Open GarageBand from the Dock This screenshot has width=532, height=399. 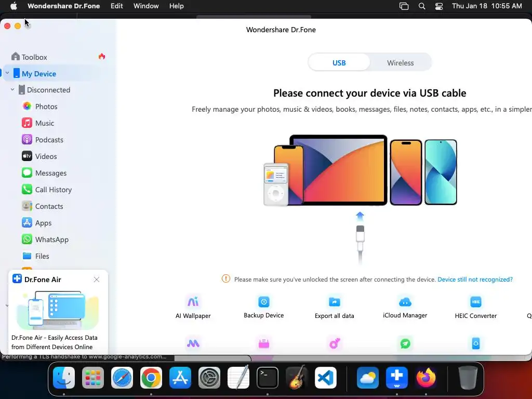click(x=297, y=377)
